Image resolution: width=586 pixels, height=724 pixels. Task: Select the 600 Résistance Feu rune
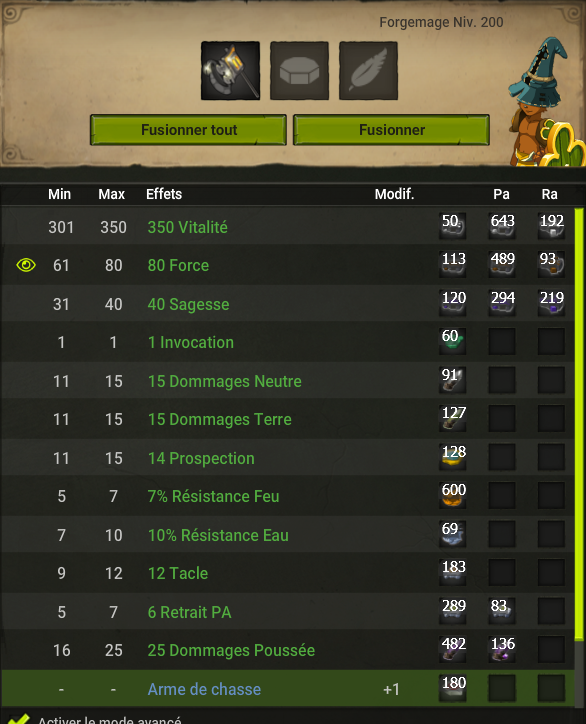(x=452, y=495)
